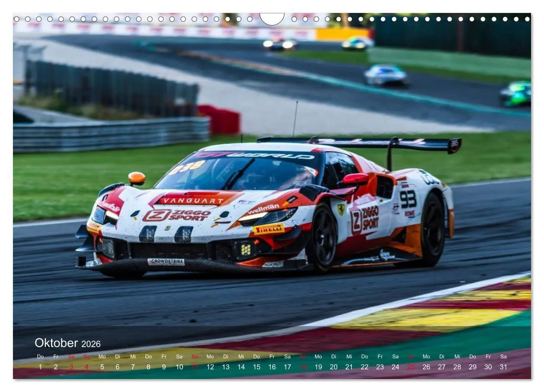Select date 2 in the calendar row
The image size is (544, 392).
(56, 367)
